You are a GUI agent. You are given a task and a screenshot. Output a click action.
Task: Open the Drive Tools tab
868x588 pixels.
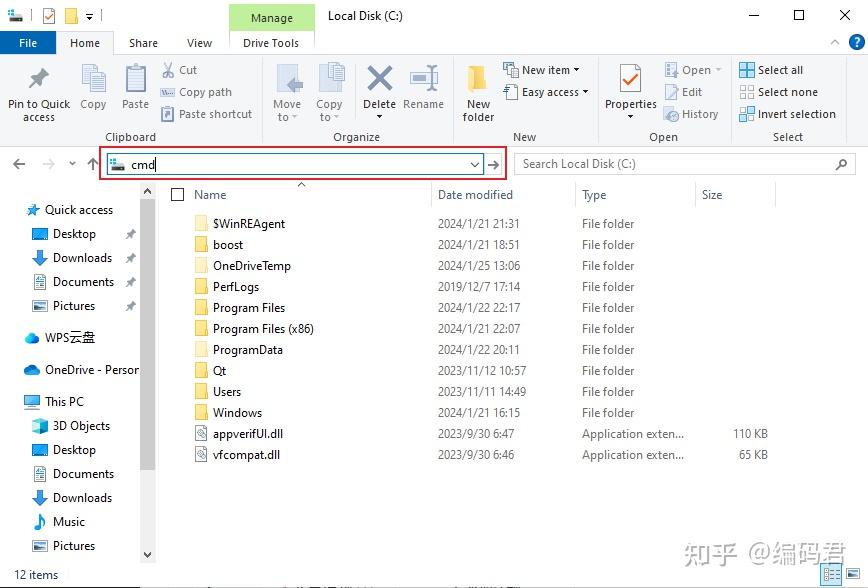pyautogui.click(x=271, y=43)
